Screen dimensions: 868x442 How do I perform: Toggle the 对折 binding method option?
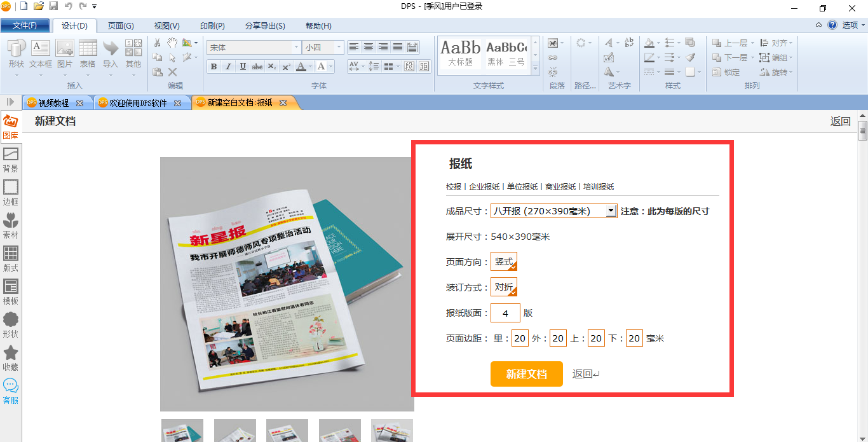(504, 287)
